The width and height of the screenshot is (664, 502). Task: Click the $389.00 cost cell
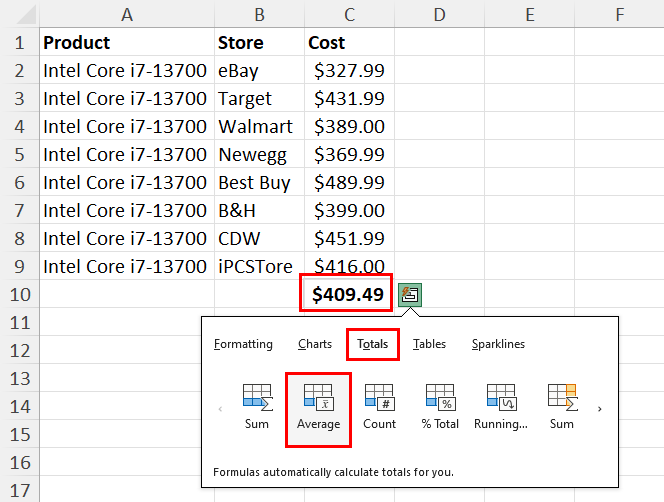tap(349, 126)
